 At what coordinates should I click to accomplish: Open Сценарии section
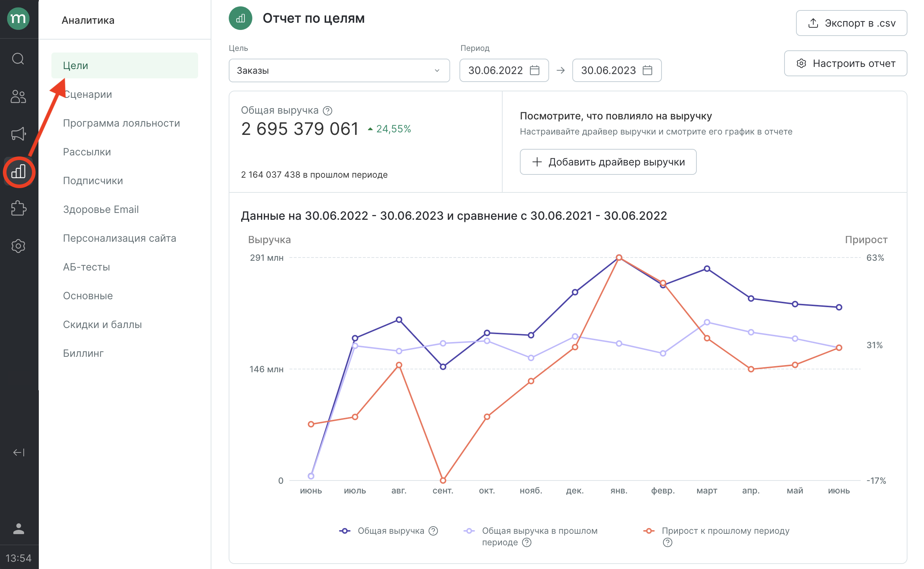click(87, 94)
